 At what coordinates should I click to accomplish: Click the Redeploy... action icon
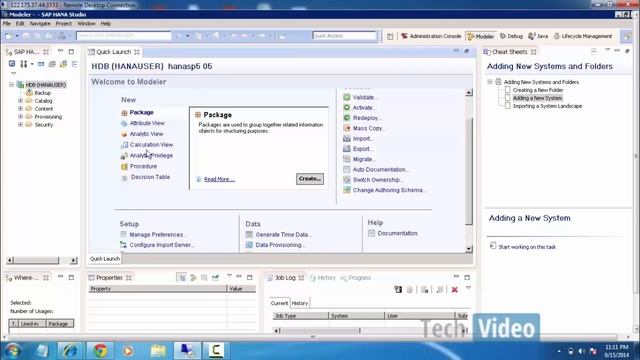pyautogui.click(x=347, y=118)
